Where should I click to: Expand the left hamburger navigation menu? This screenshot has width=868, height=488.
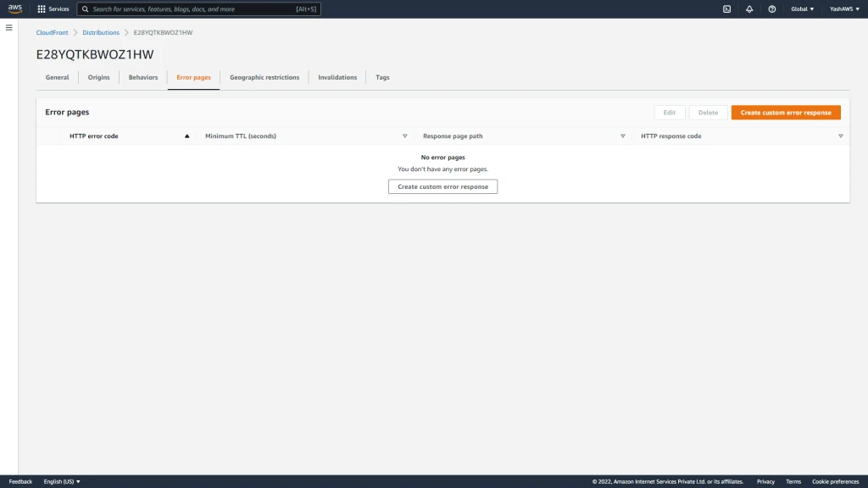pos(8,28)
